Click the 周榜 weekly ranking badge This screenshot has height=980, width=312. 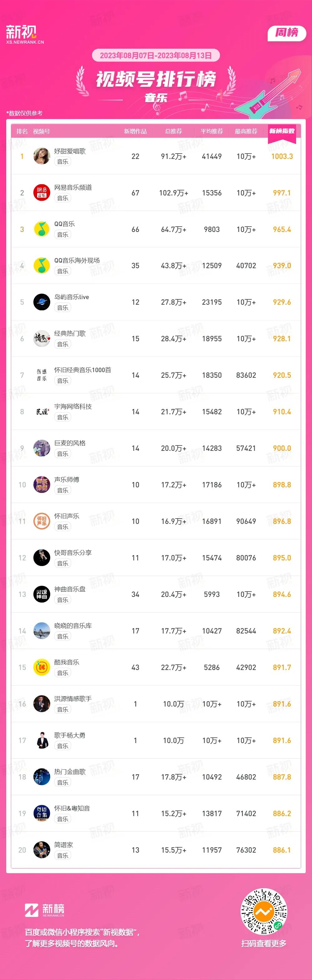(286, 33)
